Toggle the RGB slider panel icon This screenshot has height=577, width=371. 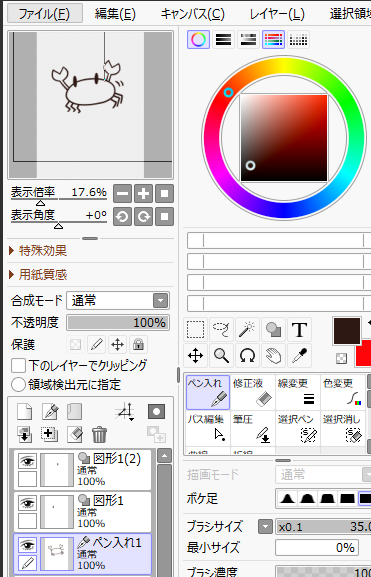click(x=223, y=40)
